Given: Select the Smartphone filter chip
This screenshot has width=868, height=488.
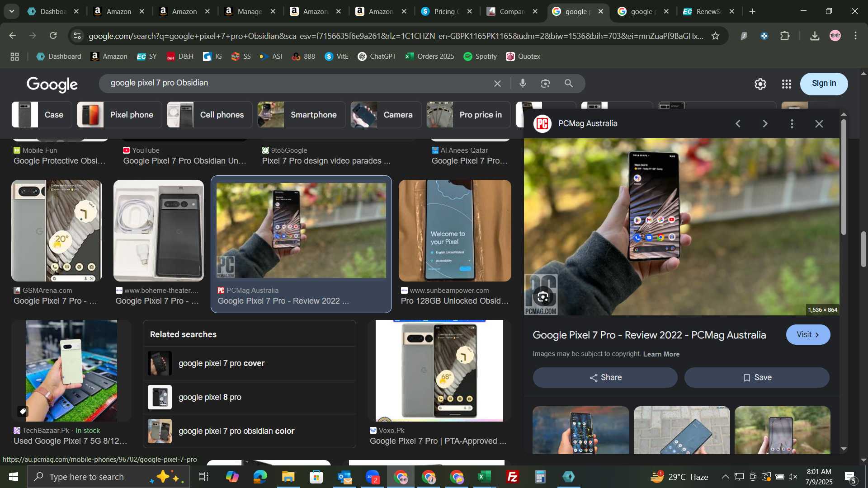Looking at the screenshot, I should pos(302,115).
